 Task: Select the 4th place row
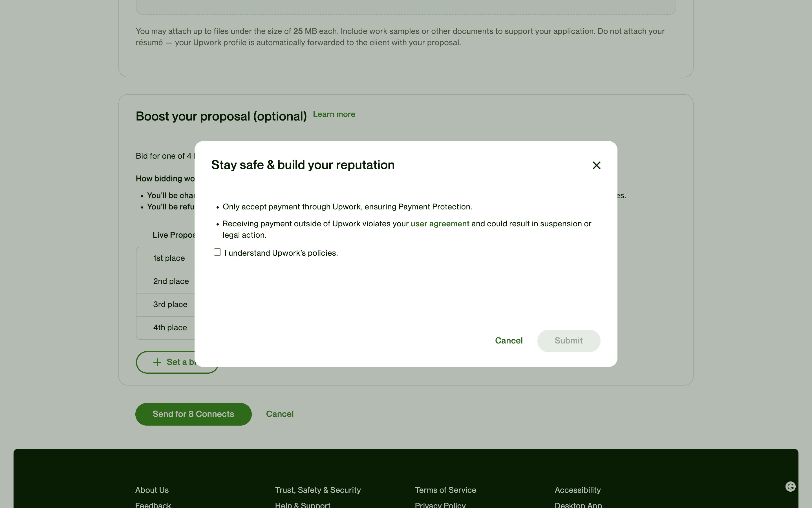tap(166, 328)
